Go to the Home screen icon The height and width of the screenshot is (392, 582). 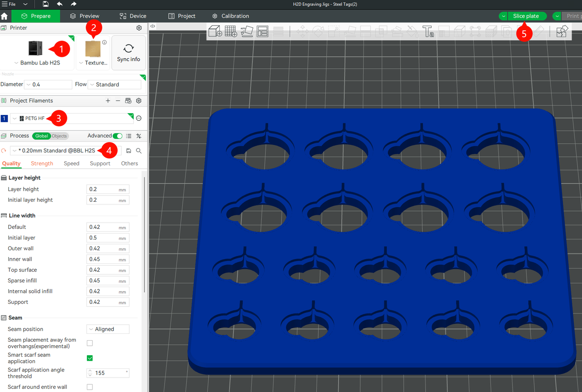tap(5, 16)
